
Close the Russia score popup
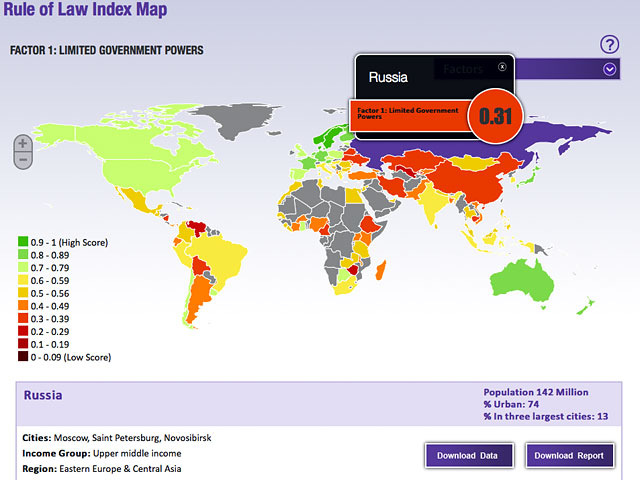point(502,67)
